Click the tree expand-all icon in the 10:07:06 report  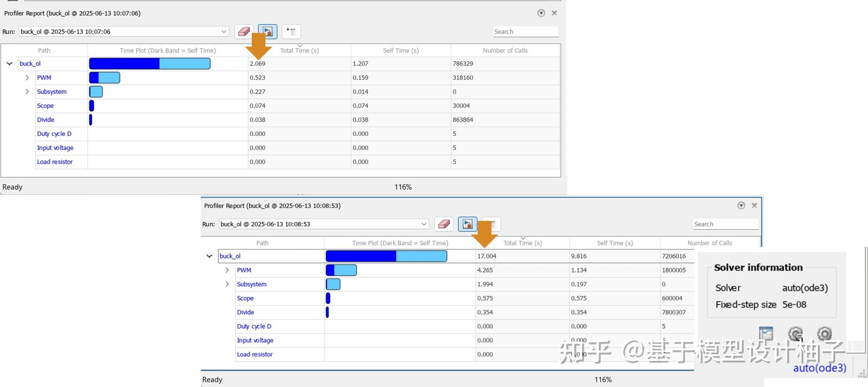(291, 32)
